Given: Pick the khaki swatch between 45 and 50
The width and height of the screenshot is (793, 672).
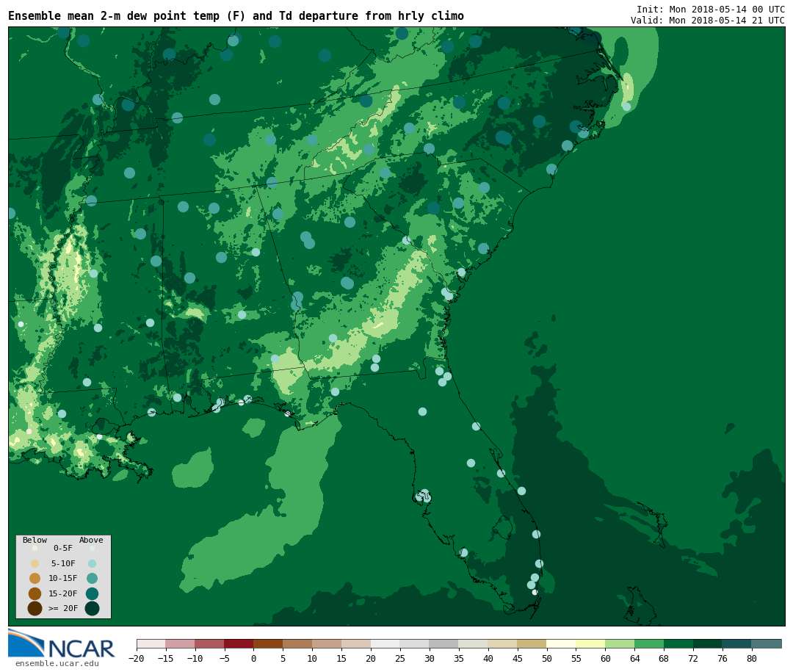Looking at the screenshot, I should pyautogui.click(x=532, y=643).
